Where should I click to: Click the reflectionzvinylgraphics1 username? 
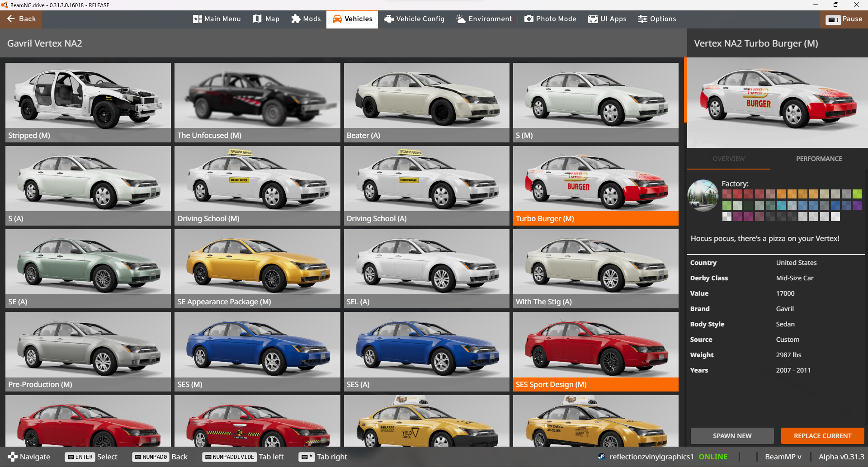pos(651,457)
